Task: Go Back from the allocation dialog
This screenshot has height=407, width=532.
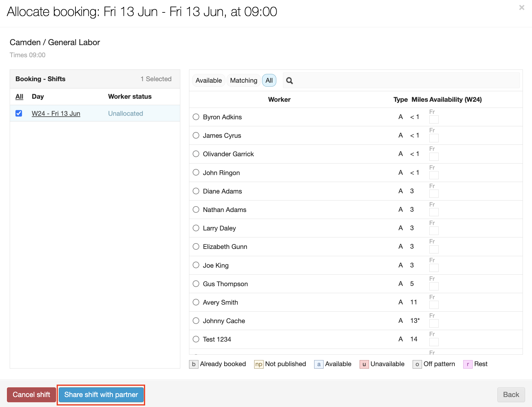Action: 511,395
